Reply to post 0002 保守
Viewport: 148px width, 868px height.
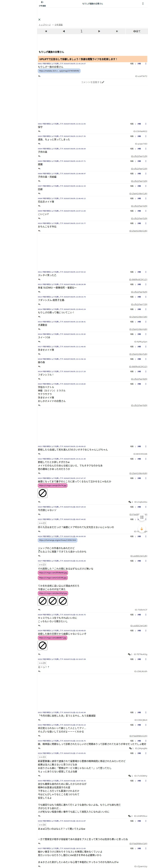point(39,131)
